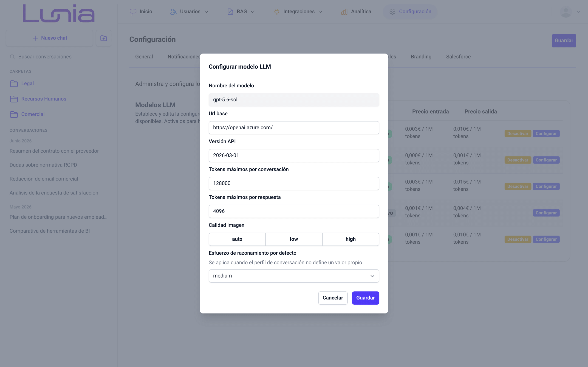
Task: Click the new folder icon beside Nuevo chat
Action: [x=104, y=38]
